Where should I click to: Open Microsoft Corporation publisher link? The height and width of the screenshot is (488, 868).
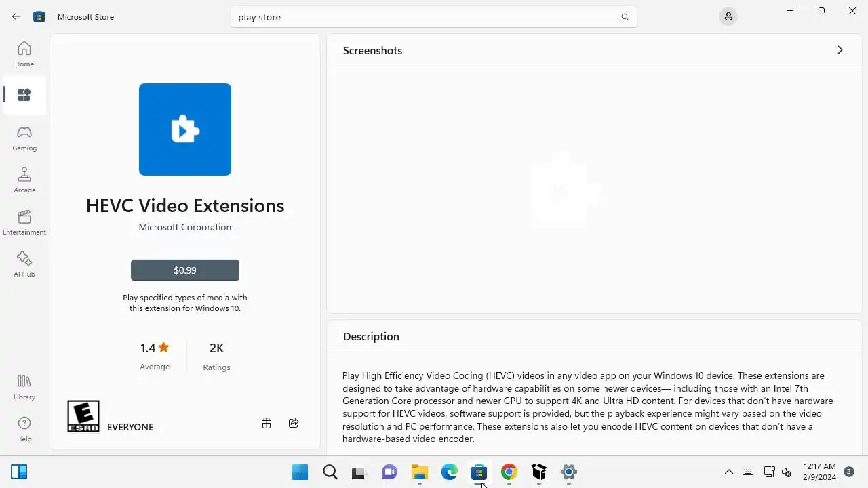coord(185,227)
